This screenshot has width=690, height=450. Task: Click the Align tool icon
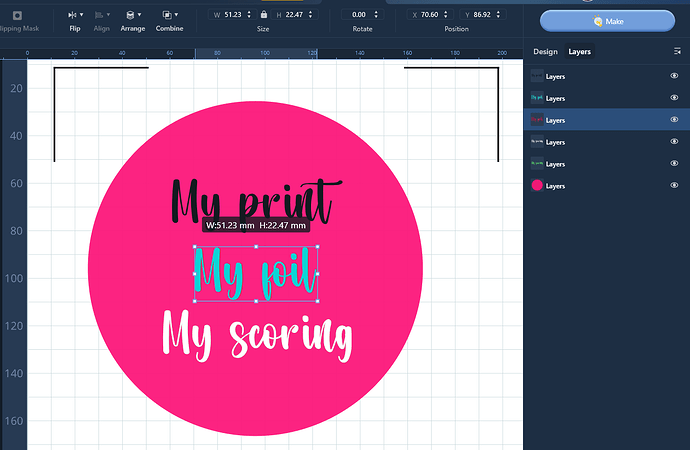click(102, 16)
